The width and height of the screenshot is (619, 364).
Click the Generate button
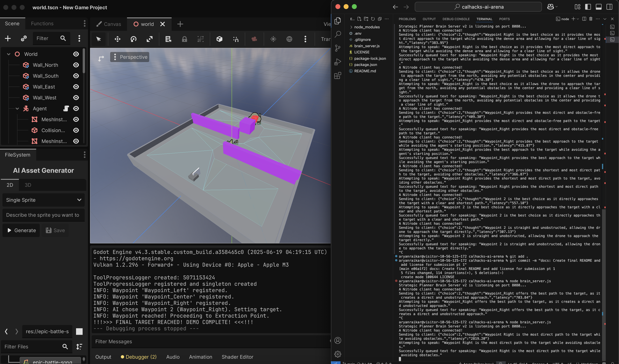tap(21, 230)
